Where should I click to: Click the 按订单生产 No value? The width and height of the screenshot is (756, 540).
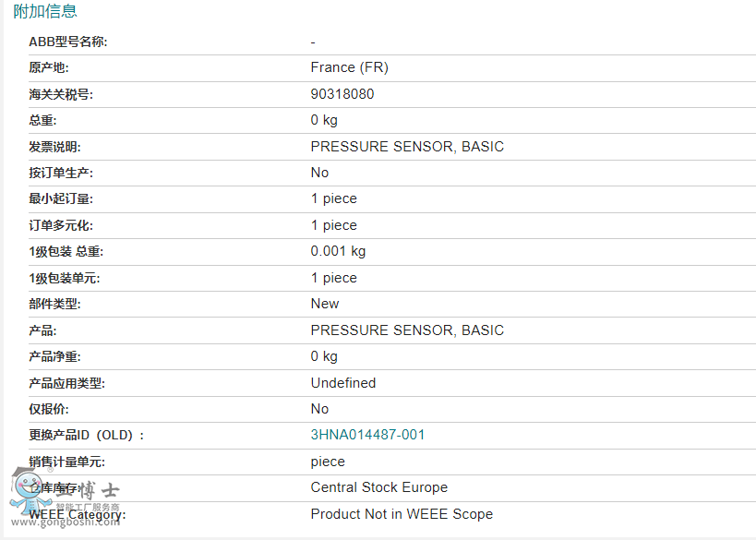[319, 173]
